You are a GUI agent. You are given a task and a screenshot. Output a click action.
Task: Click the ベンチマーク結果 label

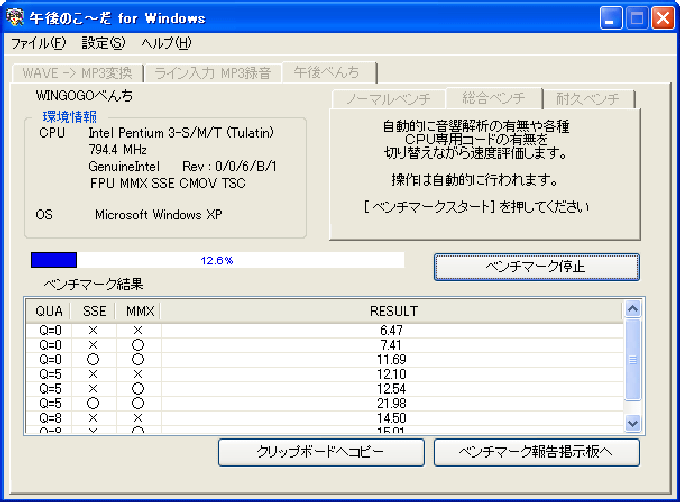tap(93, 284)
